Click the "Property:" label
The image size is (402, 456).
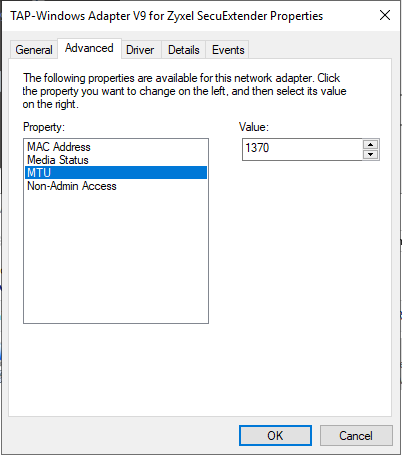pos(44,127)
